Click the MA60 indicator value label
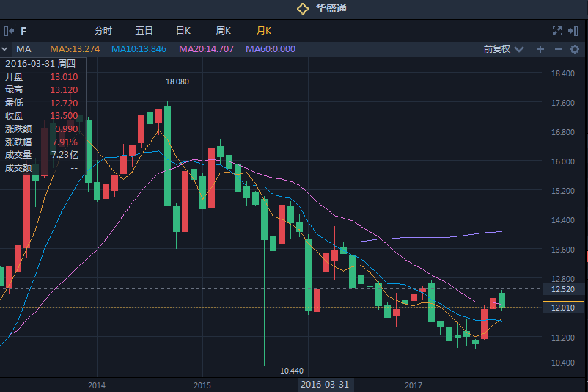Viewport: 588px width, 392px height. [271, 49]
